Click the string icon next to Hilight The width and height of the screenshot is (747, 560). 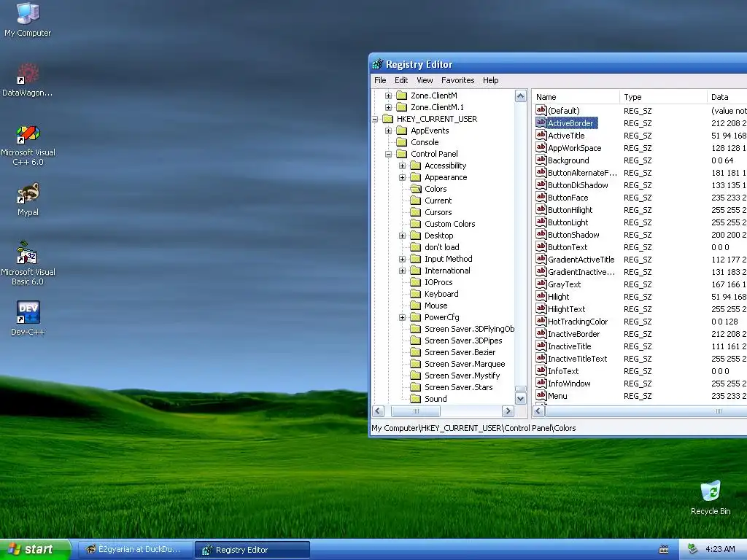541,296
